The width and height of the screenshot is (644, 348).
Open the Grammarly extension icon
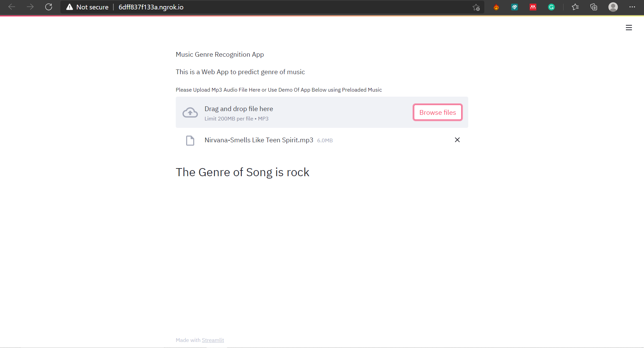[x=551, y=7]
